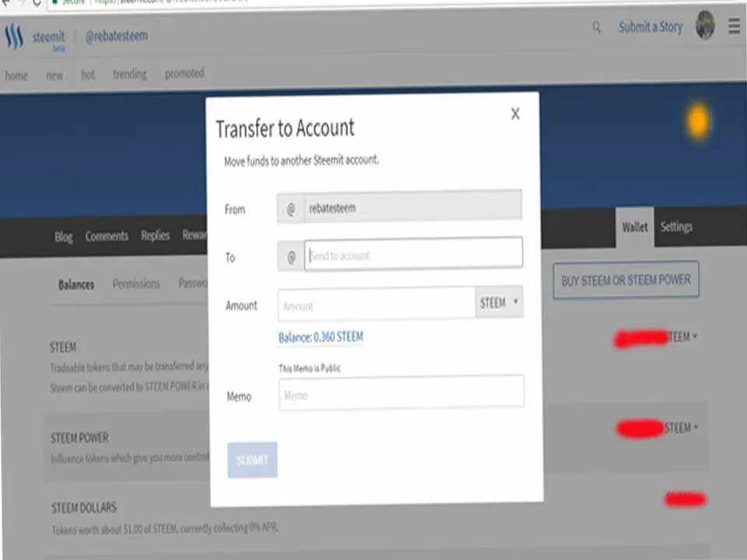Open the hamburger menu icon
Image resolution: width=747 pixels, height=560 pixels.
734,26
